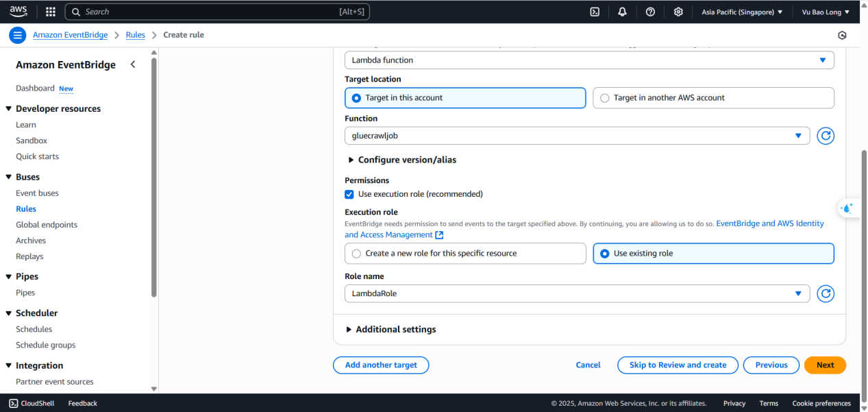This screenshot has height=412, width=868.
Task: Click the AWS logo home icon
Action: (18, 12)
